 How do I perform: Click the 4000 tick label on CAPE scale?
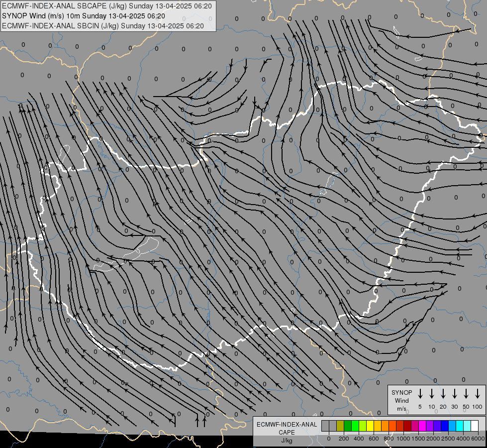[x=463, y=439]
